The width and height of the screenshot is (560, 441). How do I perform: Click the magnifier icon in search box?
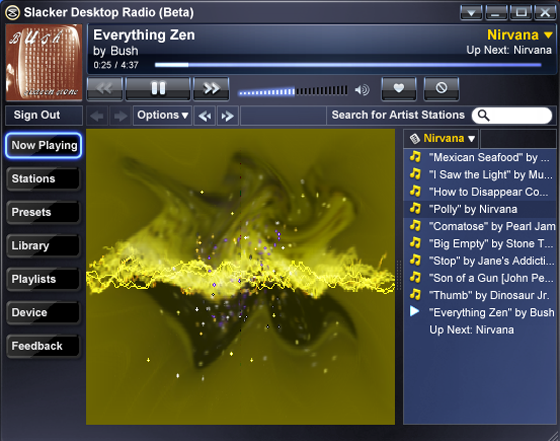pyautogui.click(x=483, y=115)
